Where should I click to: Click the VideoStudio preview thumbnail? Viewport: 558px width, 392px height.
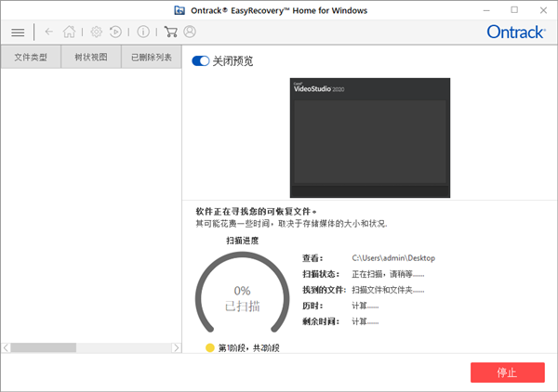(x=370, y=137)
